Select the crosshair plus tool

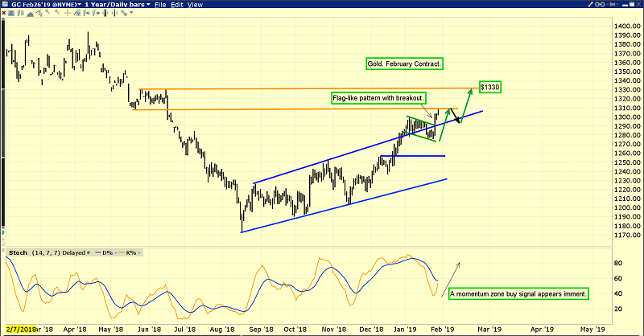click(68, 13)
